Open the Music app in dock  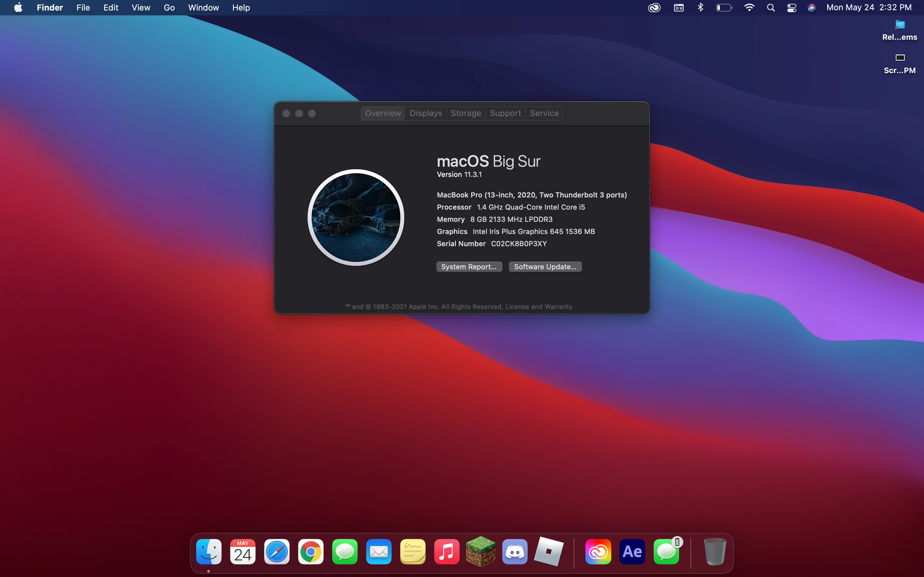447,552
